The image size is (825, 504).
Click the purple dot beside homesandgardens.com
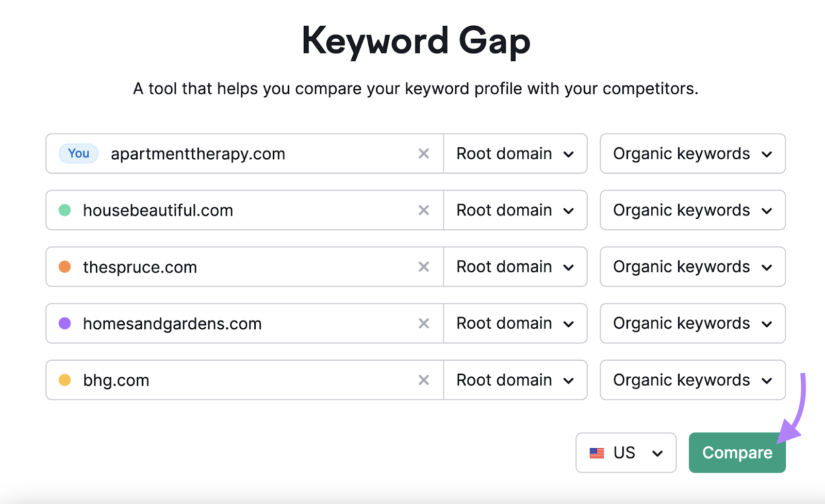pos(65,323)
